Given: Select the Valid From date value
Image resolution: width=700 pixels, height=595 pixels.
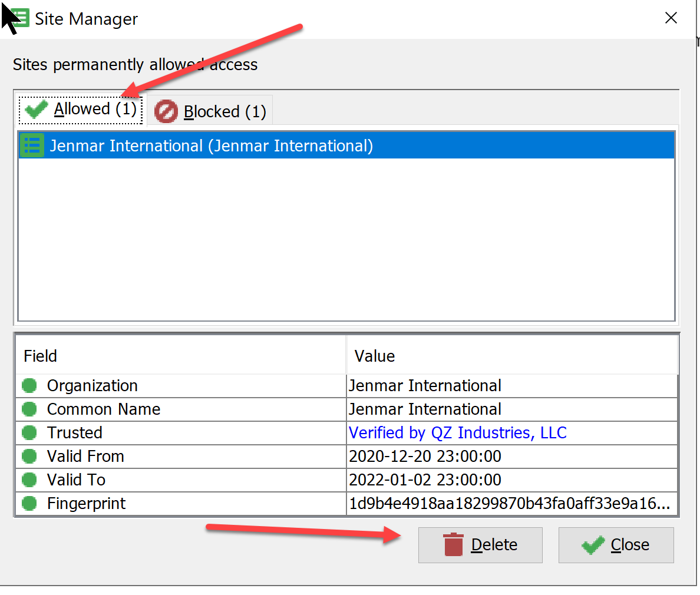Looking at the screenshot, I should pyautogui.click(x=425, y=457).
